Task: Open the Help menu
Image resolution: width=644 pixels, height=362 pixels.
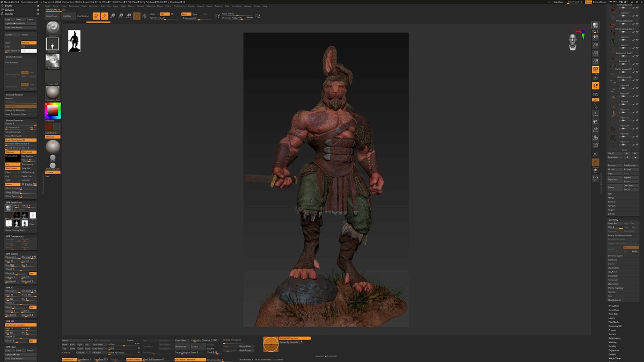Action: (265, 6)
